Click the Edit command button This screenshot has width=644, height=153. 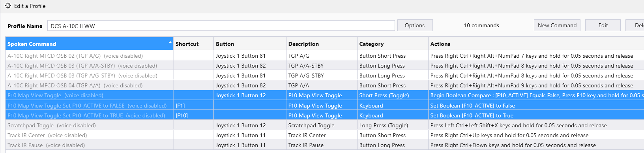pyautogui.click(x=603, y=25)
